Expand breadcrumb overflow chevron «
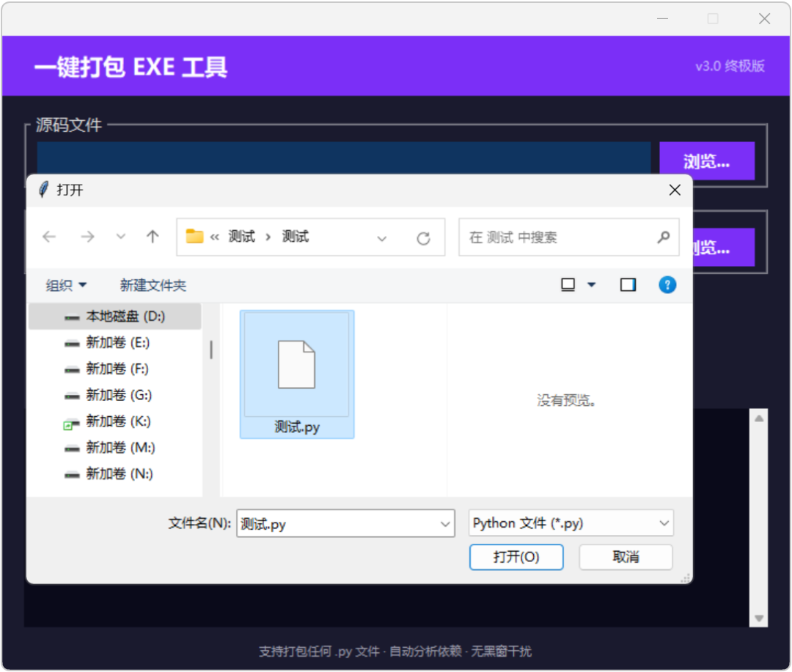792x672 pixels. coord(215,237)
